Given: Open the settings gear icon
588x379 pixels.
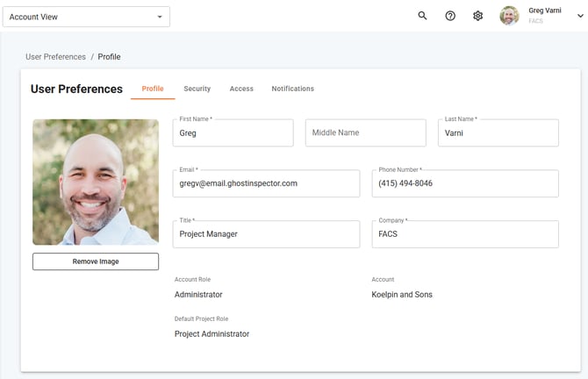Looking at the screenshot, I should (477, 16).
